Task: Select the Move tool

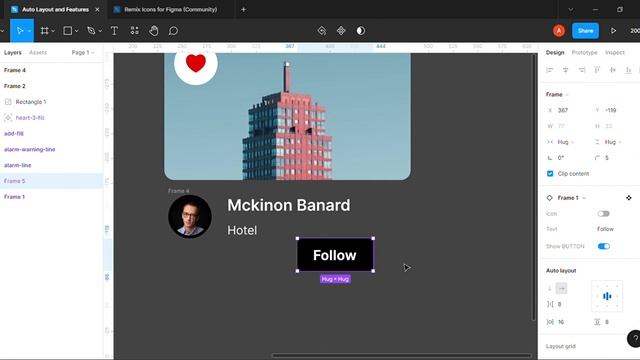Action: [x=19, y=31]
